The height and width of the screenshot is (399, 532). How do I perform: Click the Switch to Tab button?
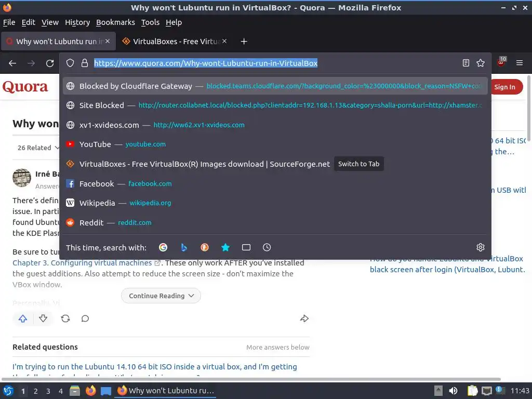[x=358, y=164]
